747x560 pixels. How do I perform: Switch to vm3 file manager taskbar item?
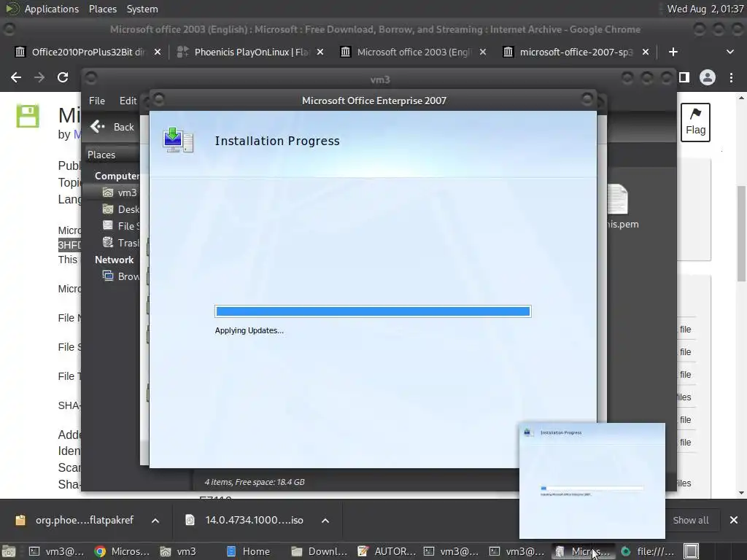point(178,551)
